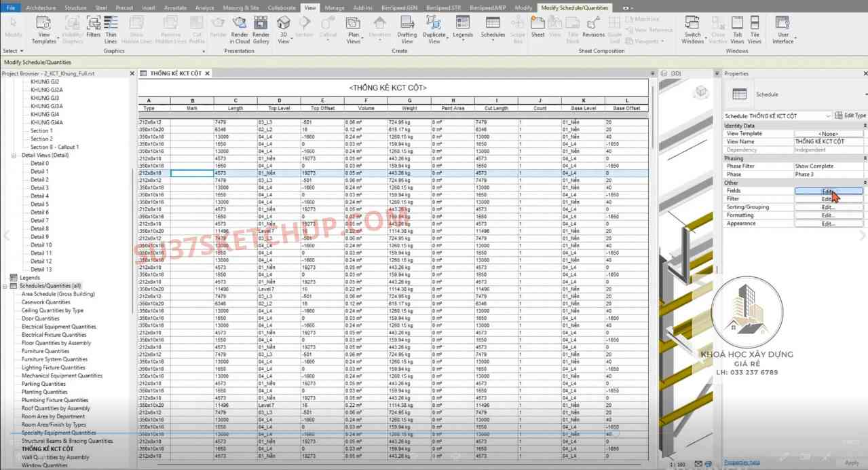Create a Drafting View
This screenshot has width=868, height=470.
pyautogui.click(x=407, y=29)
